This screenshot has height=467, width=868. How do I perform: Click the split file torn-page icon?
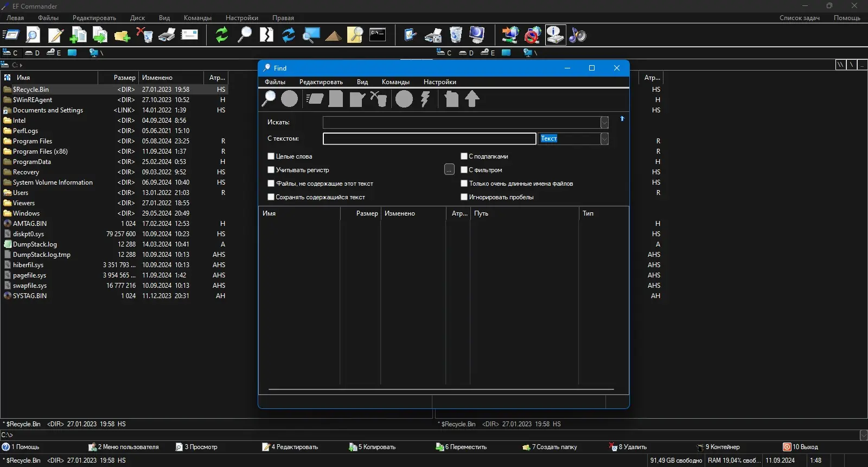266,35
